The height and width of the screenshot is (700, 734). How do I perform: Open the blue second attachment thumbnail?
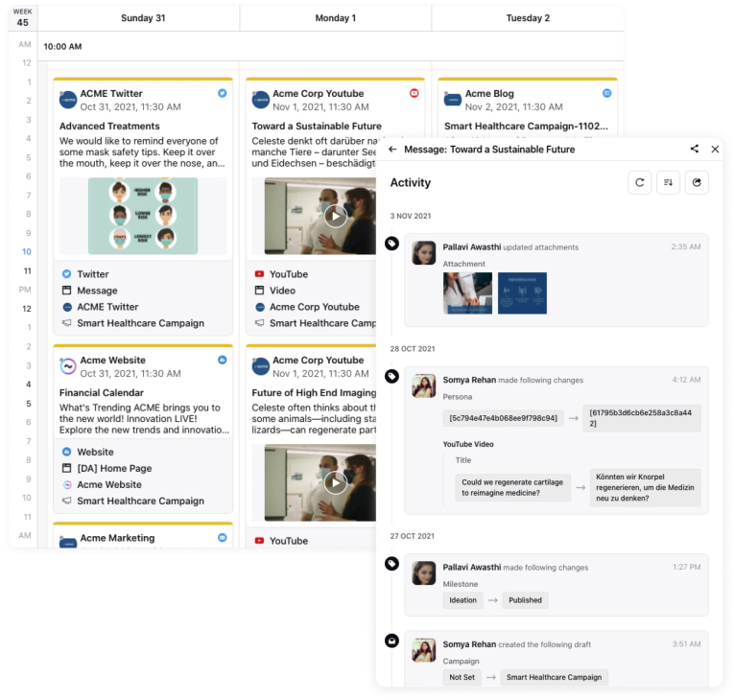coord(522,293)
